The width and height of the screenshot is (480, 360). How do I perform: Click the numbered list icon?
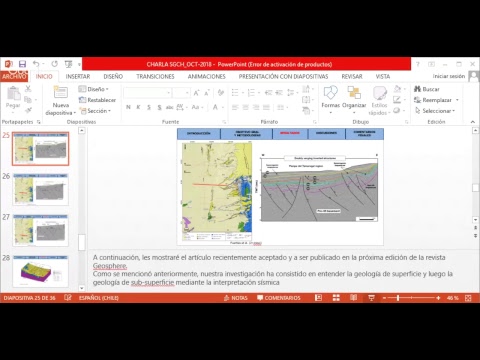point(251,92)
